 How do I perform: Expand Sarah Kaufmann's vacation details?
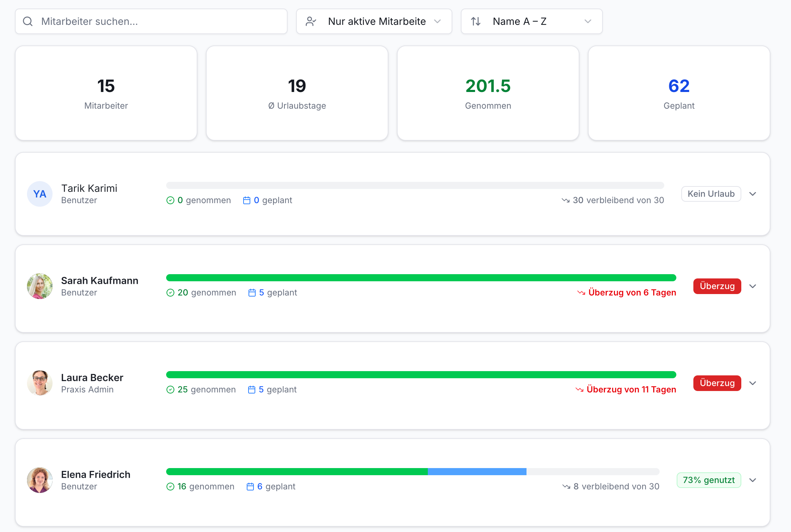(x=753, y=286)
